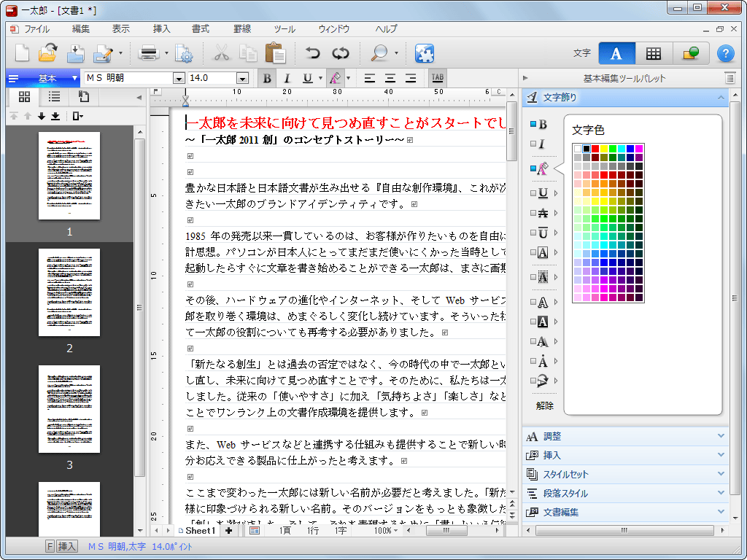The height and width of the screenshot is (560, 747).
Task: Open the ツール menu
Action: tap(285, 29)
